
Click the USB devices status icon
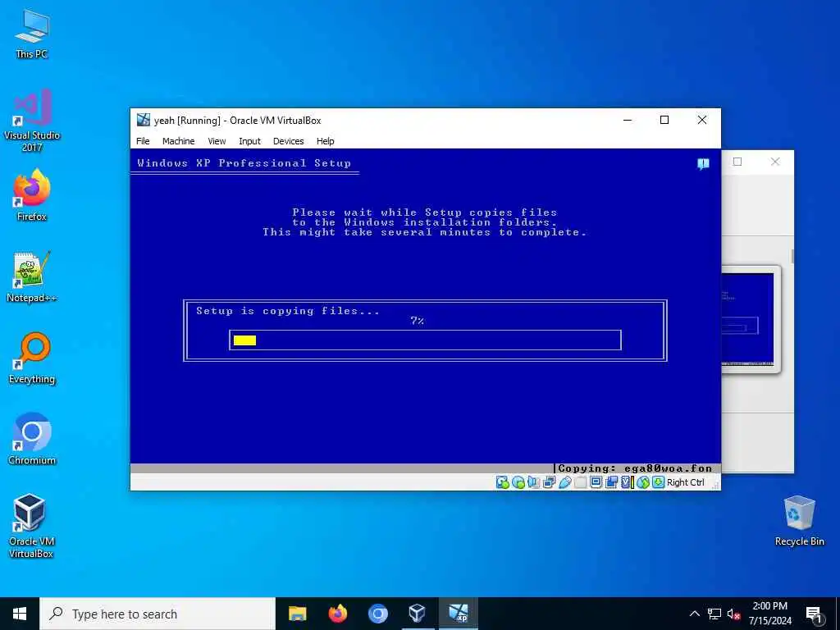coord(564,482)
